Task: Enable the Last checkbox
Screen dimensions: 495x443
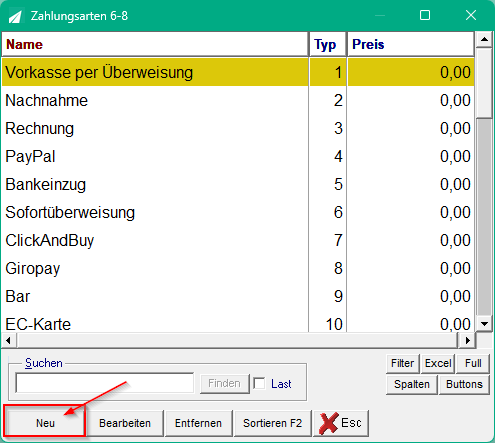Action: pyautogui.click(x=259, y=383)
